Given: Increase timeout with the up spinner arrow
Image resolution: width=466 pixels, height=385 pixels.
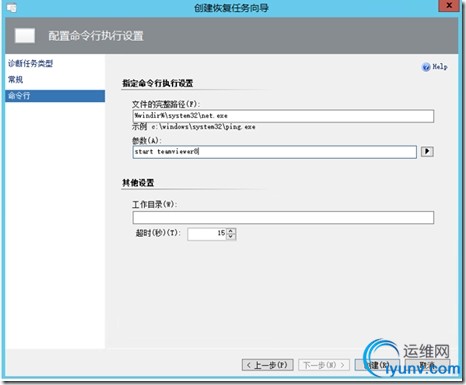Looking at the screenshot, I should pyautogui.click(x=231, y=231).
